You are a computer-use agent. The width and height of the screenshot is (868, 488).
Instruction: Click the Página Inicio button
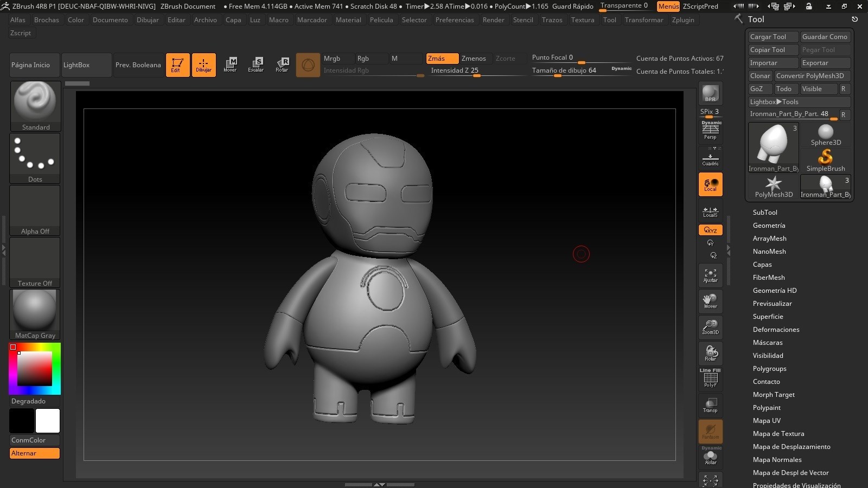[35, 65]
